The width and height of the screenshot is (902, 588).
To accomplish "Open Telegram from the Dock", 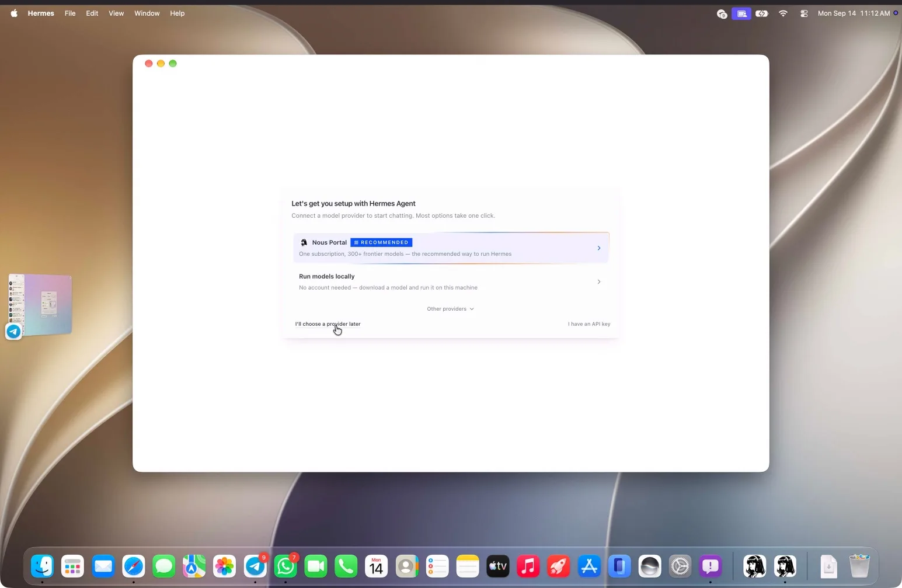I will [255, 566].
